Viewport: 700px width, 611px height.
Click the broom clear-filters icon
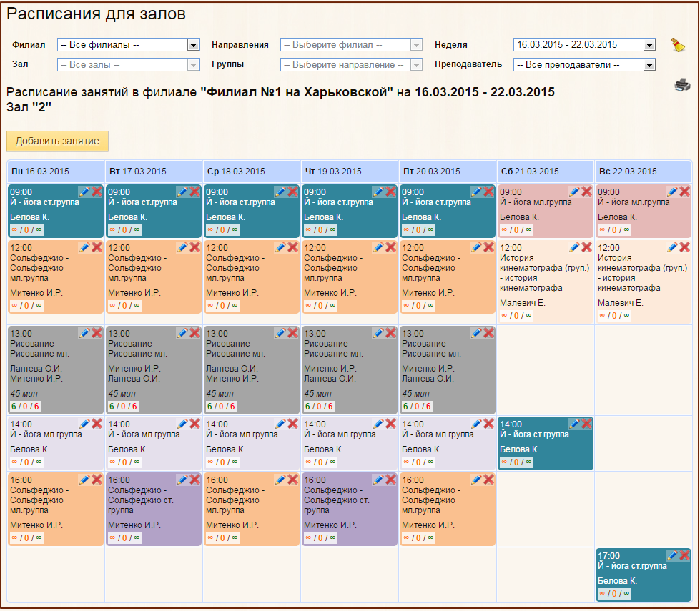(x=678, y=44)
